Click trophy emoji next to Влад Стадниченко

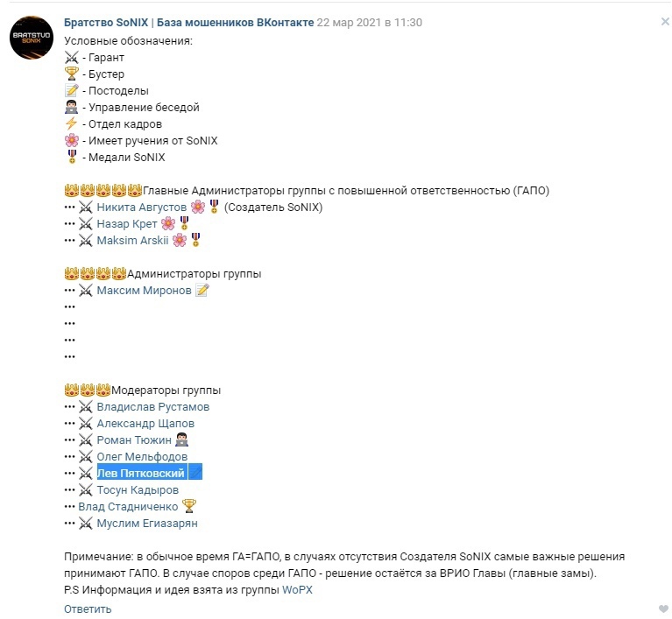click(188, 506)
